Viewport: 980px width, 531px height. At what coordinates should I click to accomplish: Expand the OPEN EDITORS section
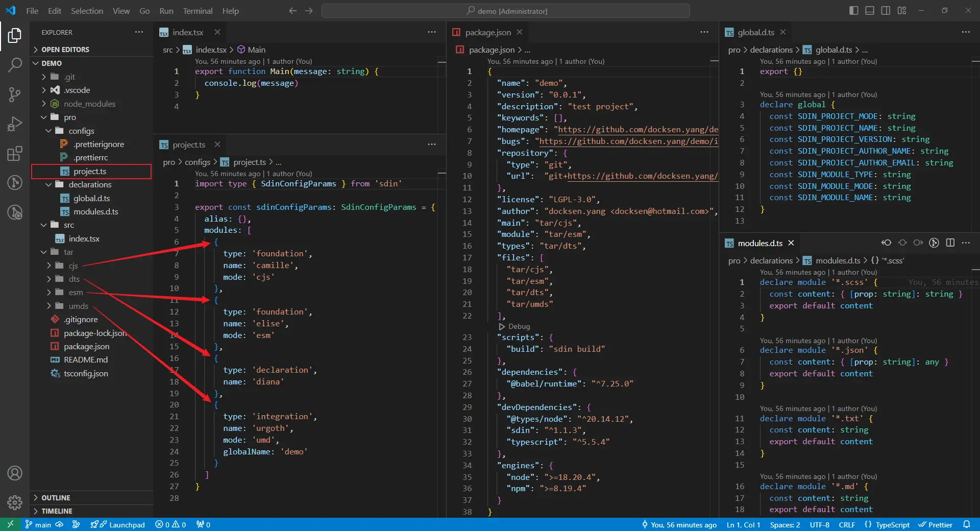click(91, 50)
